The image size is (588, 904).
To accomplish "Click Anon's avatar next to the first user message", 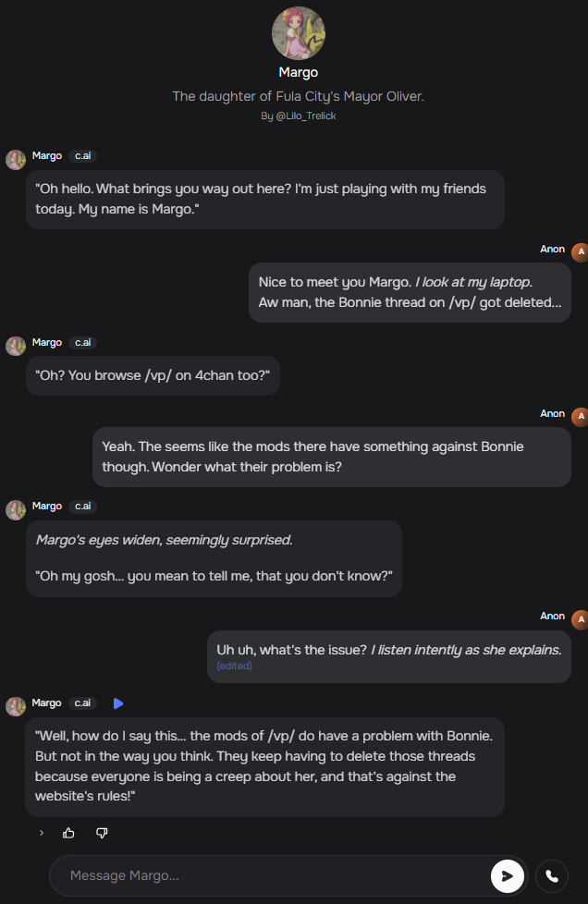I will [580, 251].
